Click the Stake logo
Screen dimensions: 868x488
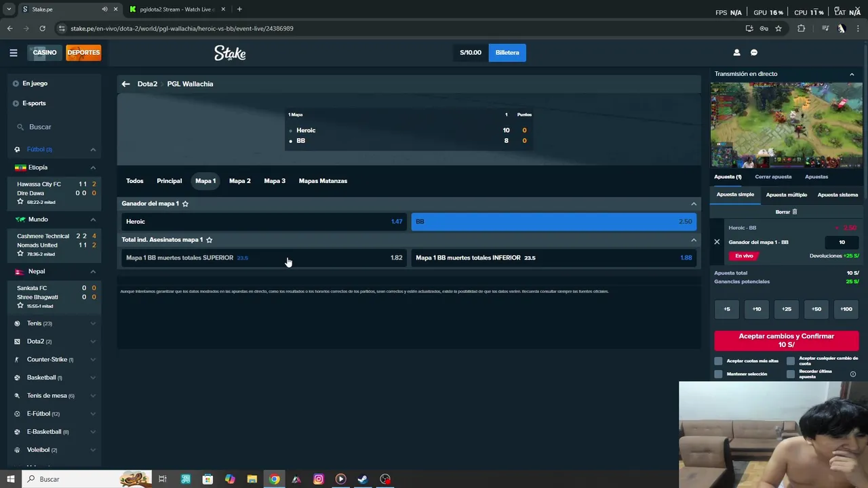230,53
